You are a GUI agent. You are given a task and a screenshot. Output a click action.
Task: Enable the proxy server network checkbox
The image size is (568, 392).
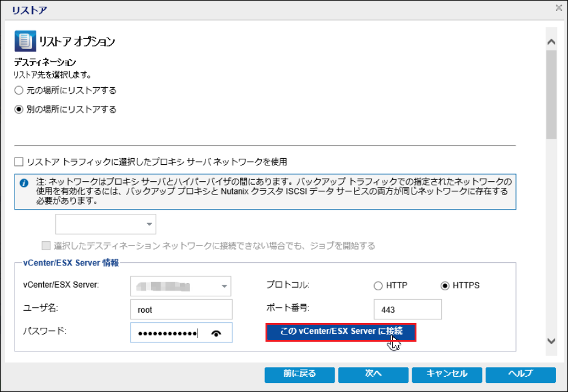tap(19, 162)
